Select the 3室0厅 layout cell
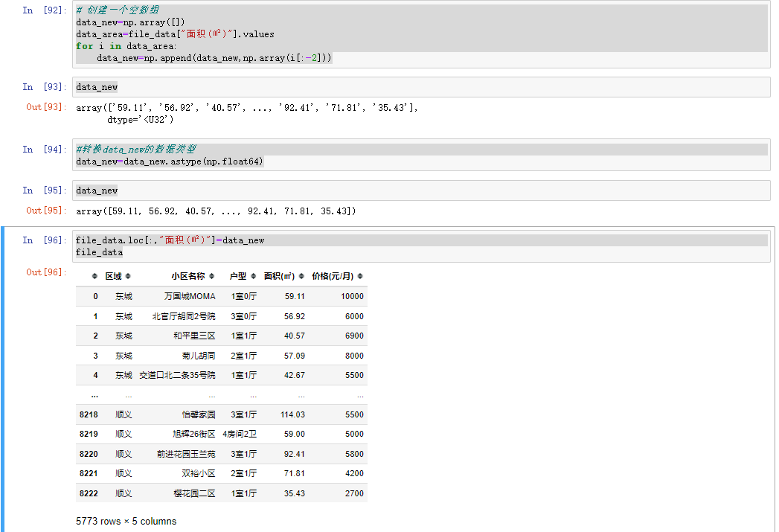The width and height of the screenshot is (779, 532). click(244, 316)
